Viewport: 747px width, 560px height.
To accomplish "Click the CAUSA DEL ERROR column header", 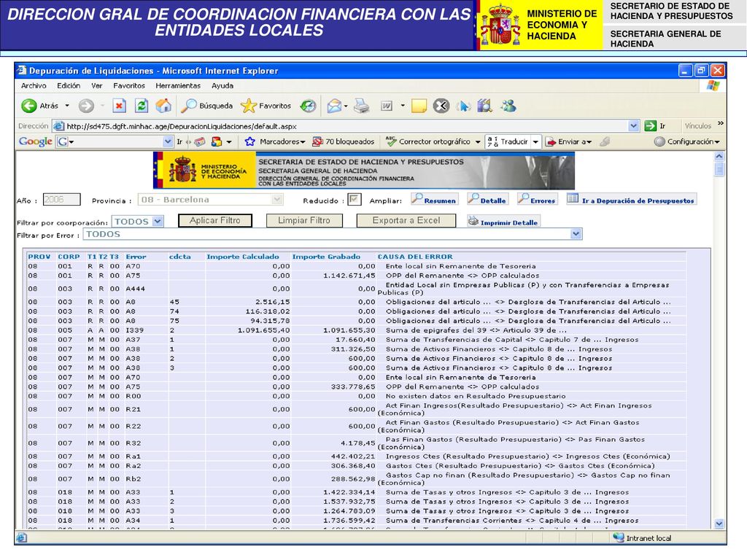I will 415,257.
